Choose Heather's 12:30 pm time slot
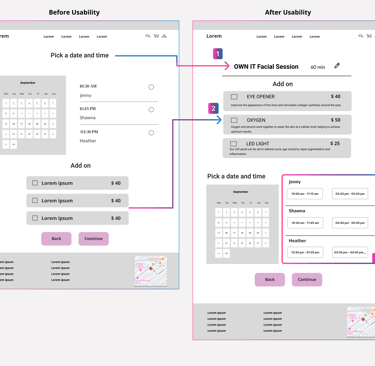The width and height of the screenshot is (375, 366). coord(305,252)
